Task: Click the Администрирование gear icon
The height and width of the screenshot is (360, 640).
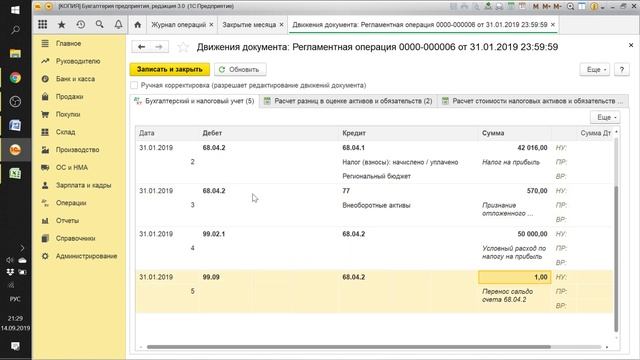Action: 45,256
